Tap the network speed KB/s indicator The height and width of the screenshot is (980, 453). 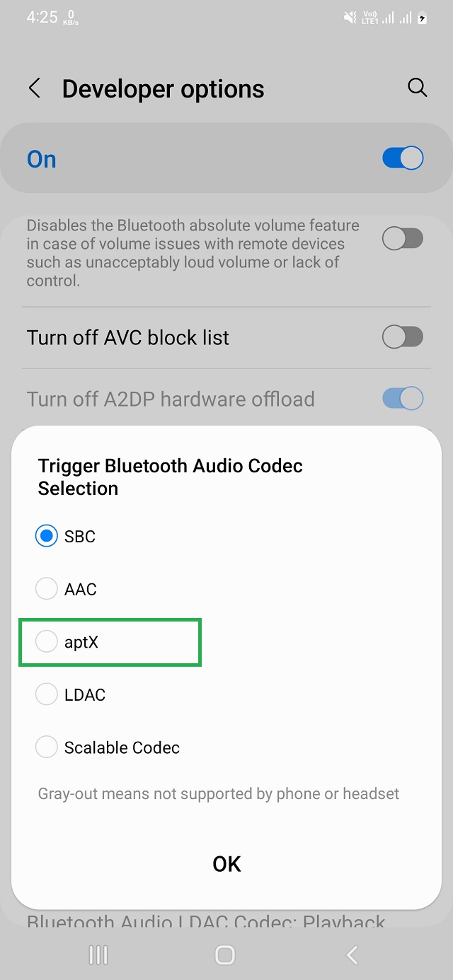[x=71, y=18]
